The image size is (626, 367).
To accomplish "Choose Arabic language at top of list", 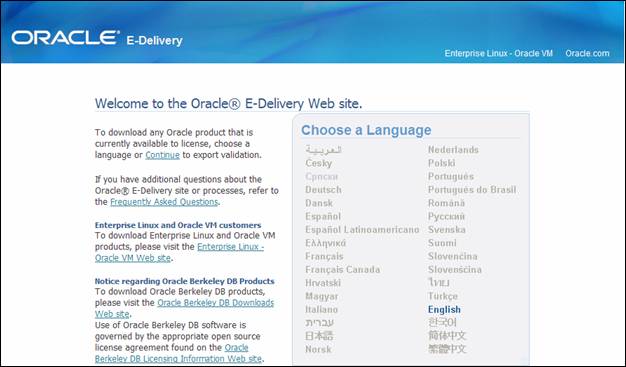I will [x=323, y=150].
